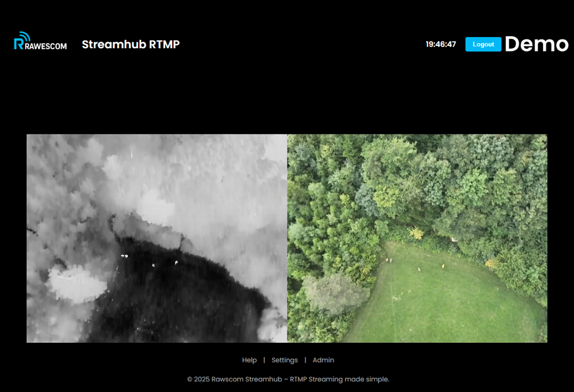Go to the Admin page link
This screenshot has height=392, width=574.
[323, 360]
